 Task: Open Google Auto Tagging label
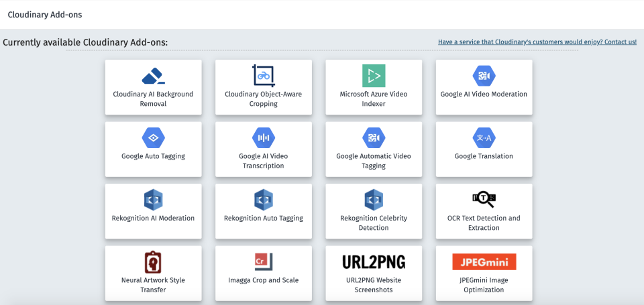(153, 156)
